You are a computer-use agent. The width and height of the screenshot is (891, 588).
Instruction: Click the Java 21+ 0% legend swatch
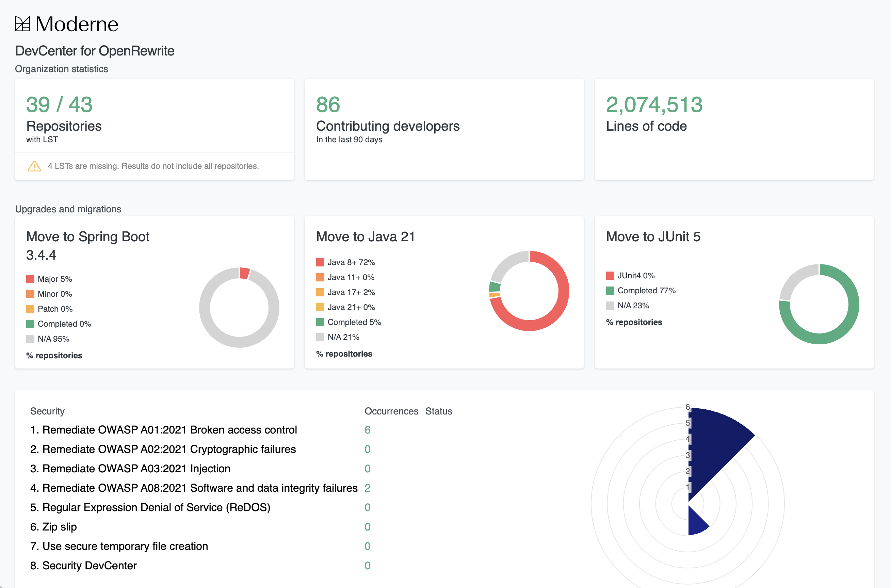320,307
